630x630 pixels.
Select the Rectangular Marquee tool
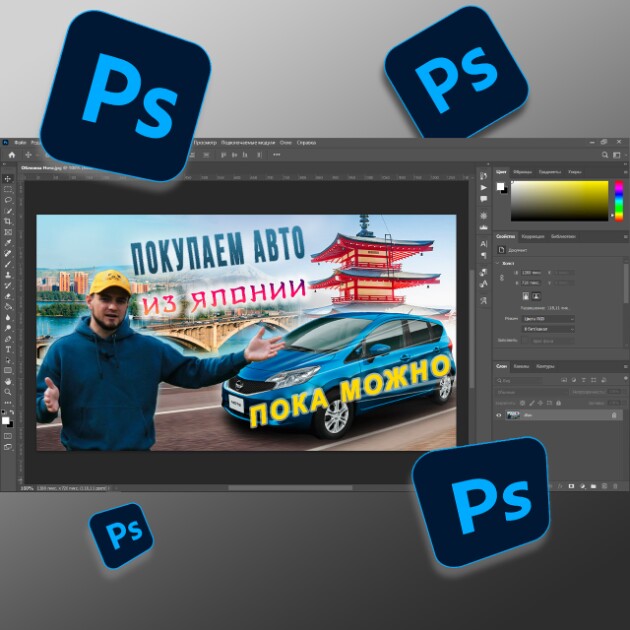pyautogui.click(x=8, y=189)
